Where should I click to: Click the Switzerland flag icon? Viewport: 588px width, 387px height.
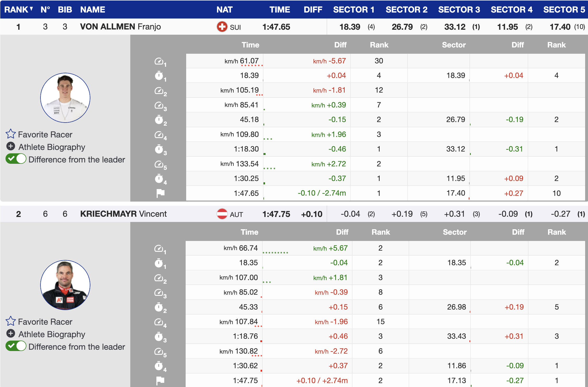point(222,27)
